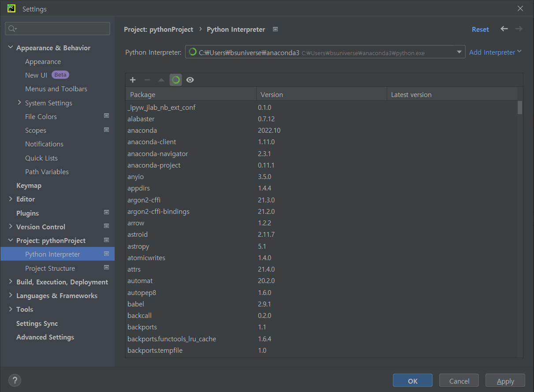The height and width of the screenshot is (392, 534).
Task: Navigate forward with the right arrow
Action: 519,29
